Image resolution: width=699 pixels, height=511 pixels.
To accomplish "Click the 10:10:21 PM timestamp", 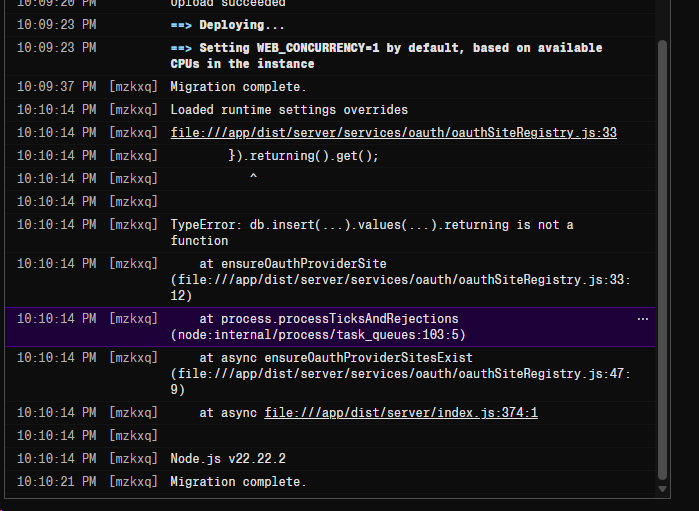I will 57,482.
